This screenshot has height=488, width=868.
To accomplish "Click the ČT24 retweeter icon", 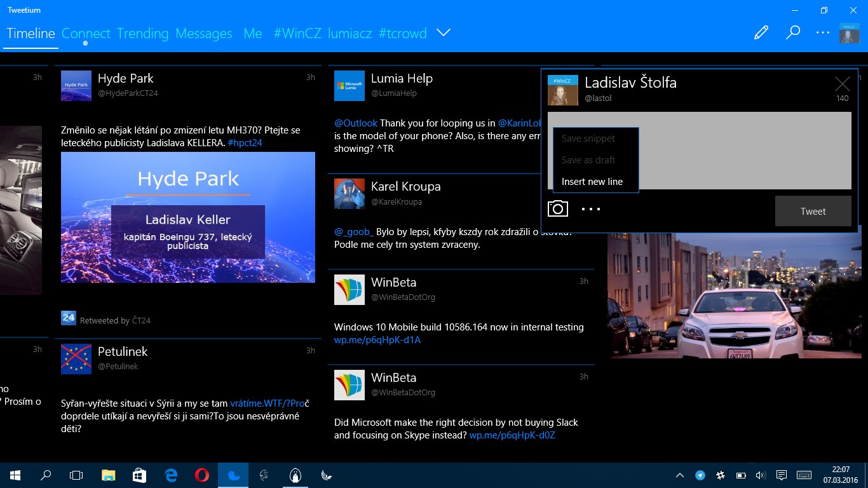I will (x=69, y=318).
